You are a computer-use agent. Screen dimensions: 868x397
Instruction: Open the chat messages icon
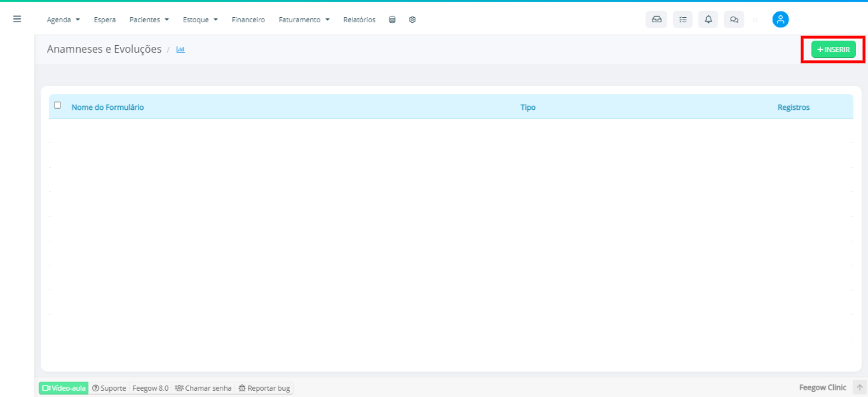[x=734, y=19]
